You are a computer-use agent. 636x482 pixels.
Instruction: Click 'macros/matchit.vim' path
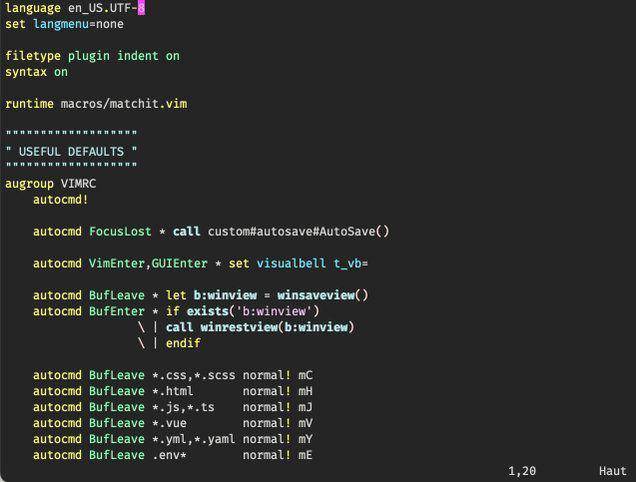point(124,104)
